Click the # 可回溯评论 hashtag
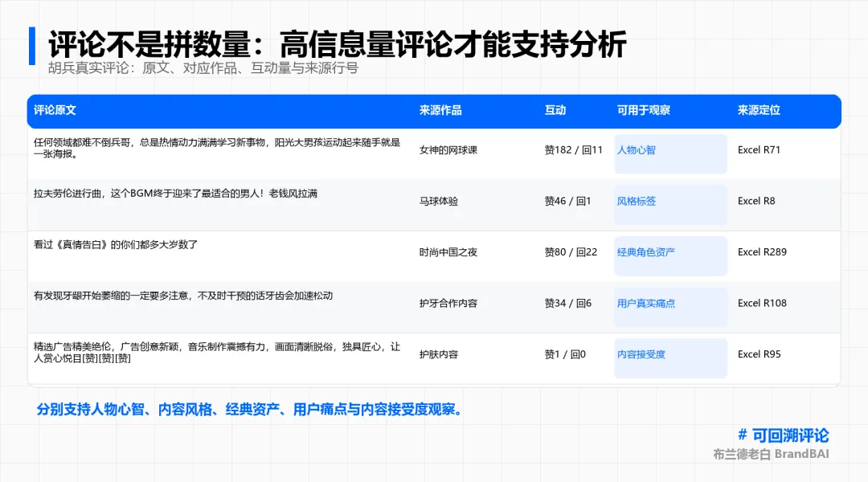 (x=784, y=435)
